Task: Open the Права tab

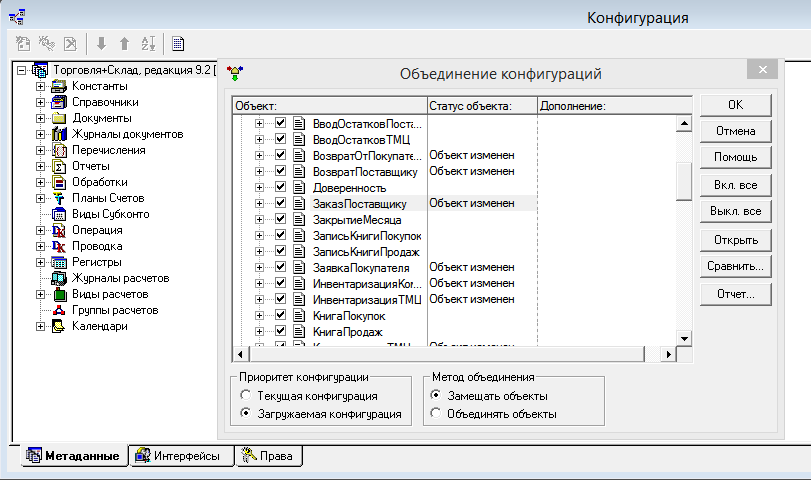Action: coord(268,456)
